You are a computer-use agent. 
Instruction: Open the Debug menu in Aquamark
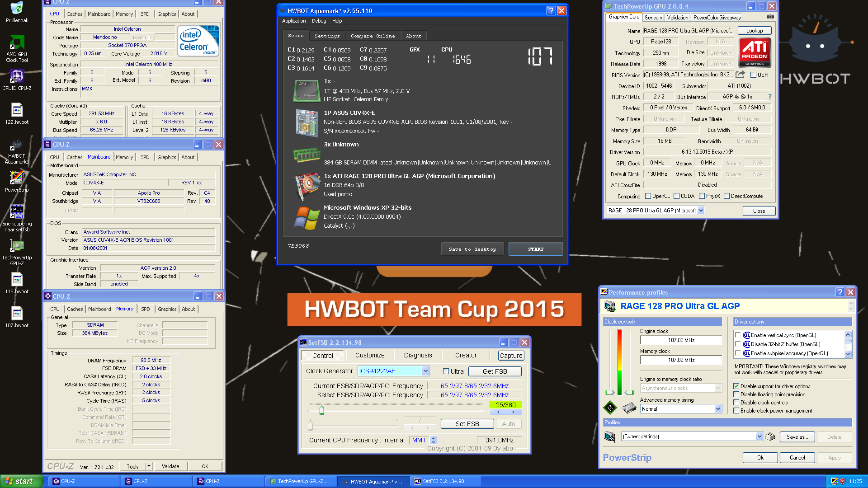point(319,21)
